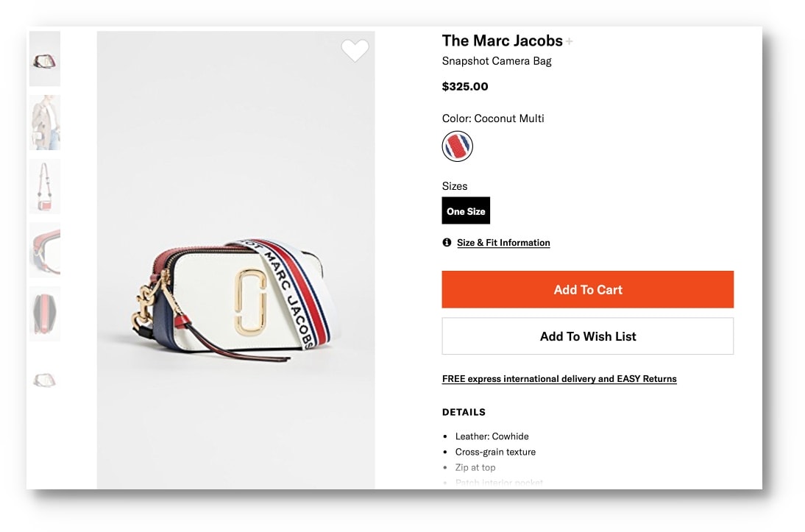Click the main Snapshot Camera Bag product image
805x532 pixels.
click(235, 294)
